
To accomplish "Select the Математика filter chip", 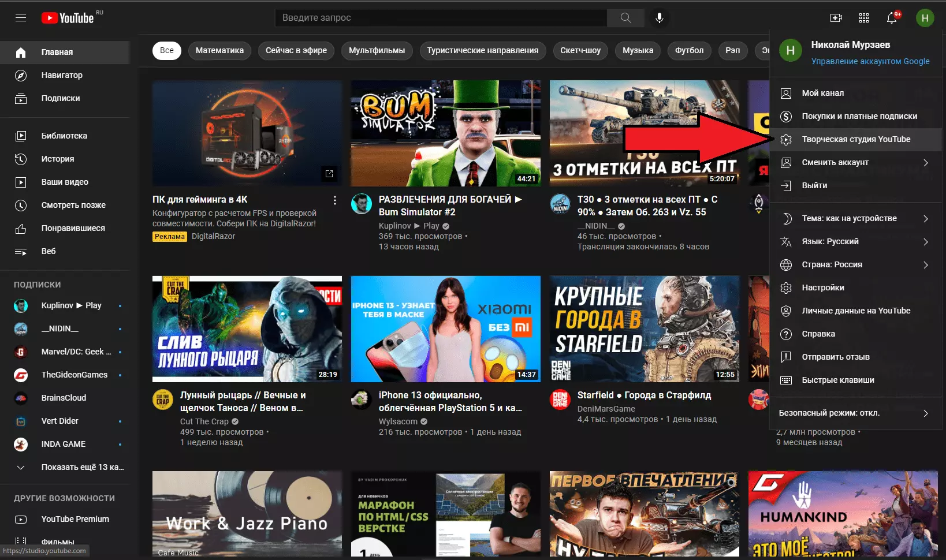I will click(219, 50).
